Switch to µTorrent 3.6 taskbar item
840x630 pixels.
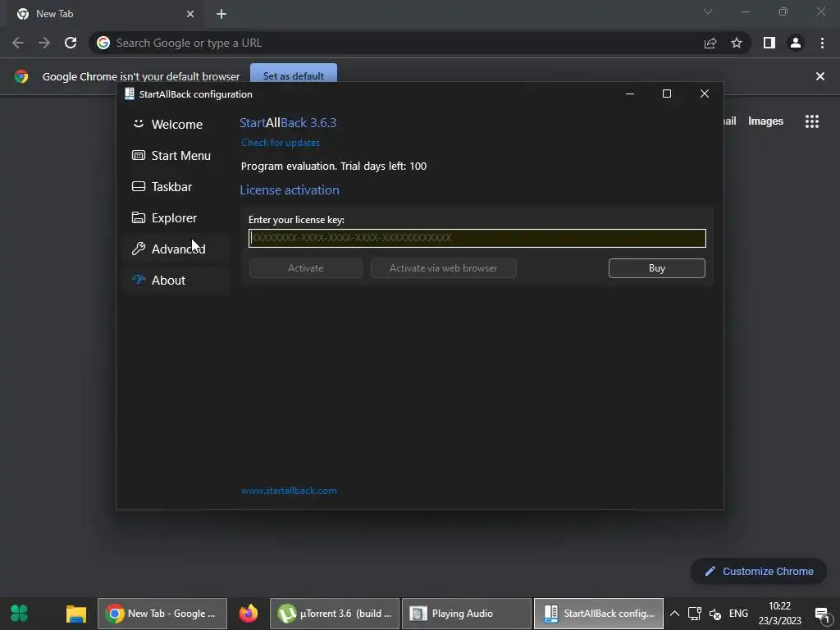pos(335,614)
